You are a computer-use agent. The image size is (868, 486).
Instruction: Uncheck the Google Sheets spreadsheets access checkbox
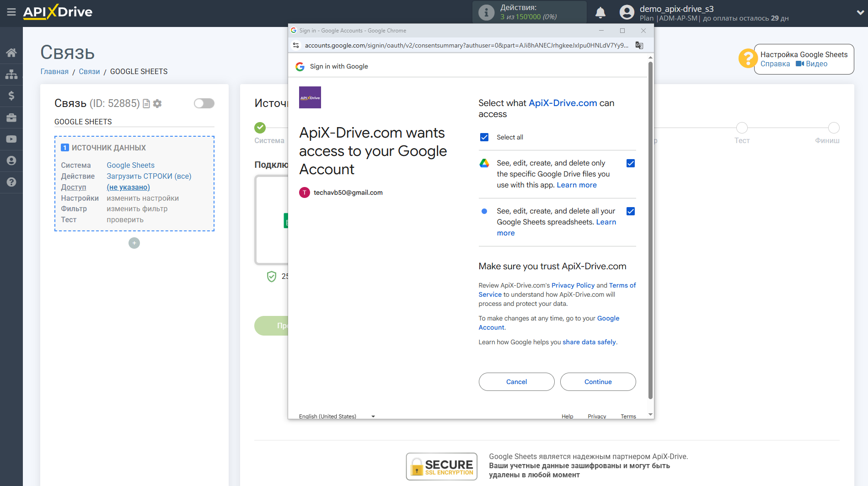click(631, 211)
